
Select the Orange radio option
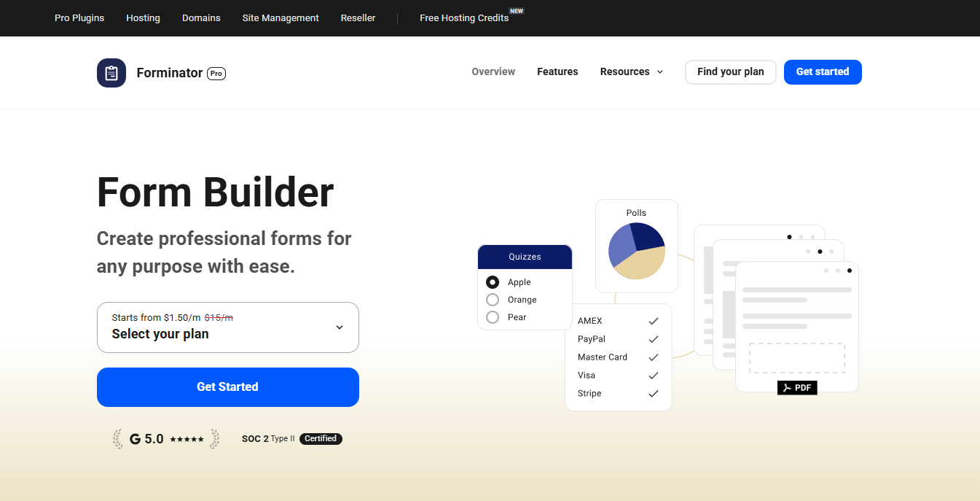click(x=493, y=300)
